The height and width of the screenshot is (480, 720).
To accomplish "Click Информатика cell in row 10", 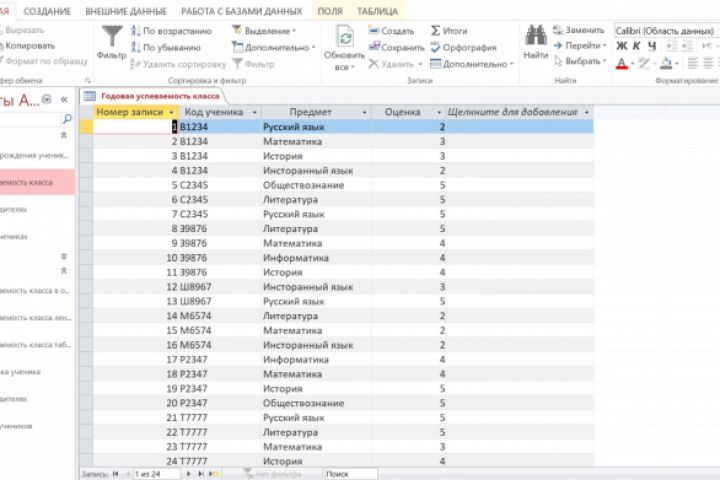I will point(316,258).
